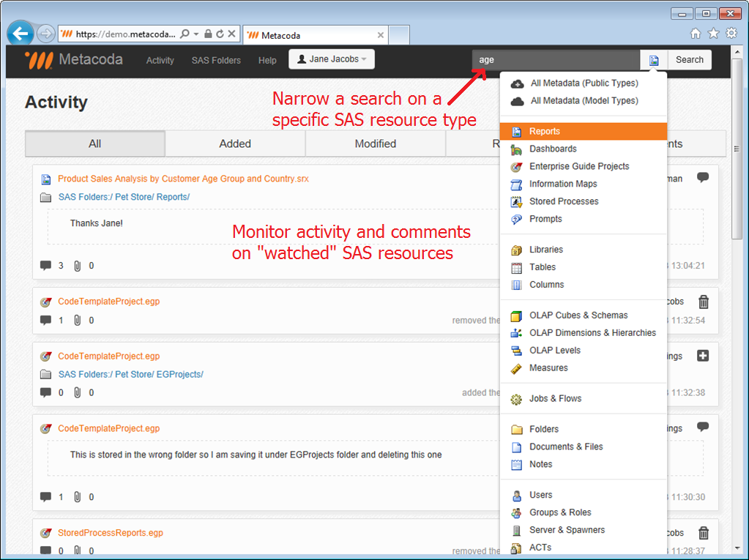Click the browser forward arrow
The width and height of the screenshot is (749, 560).
46,34
